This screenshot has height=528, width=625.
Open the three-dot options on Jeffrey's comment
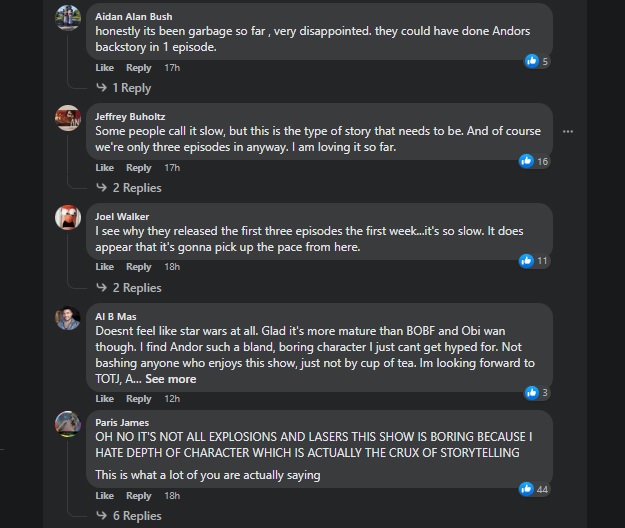(x=568, y=131)
